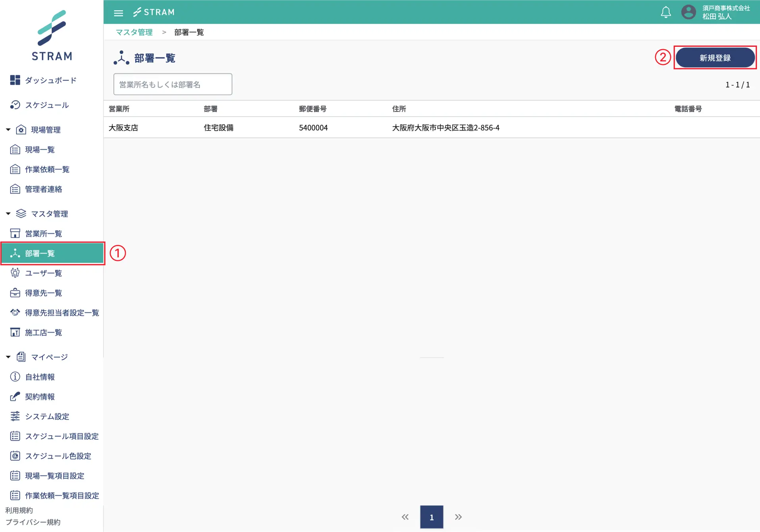Toggle the hamburger menu icon
The width and height of the screenshot is (760, 532).
118,13
